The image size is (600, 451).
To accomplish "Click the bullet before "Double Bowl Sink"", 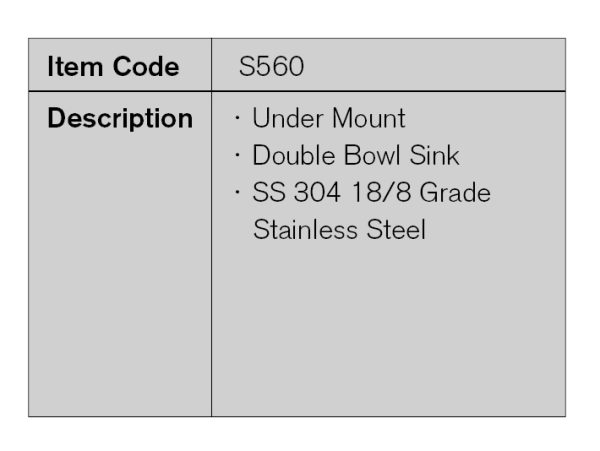I will click(x=238, y=157).
